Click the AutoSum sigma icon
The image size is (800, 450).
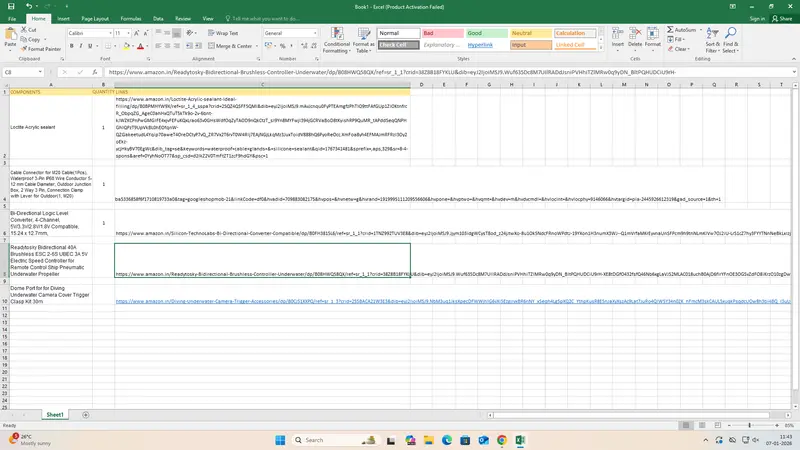670,30
